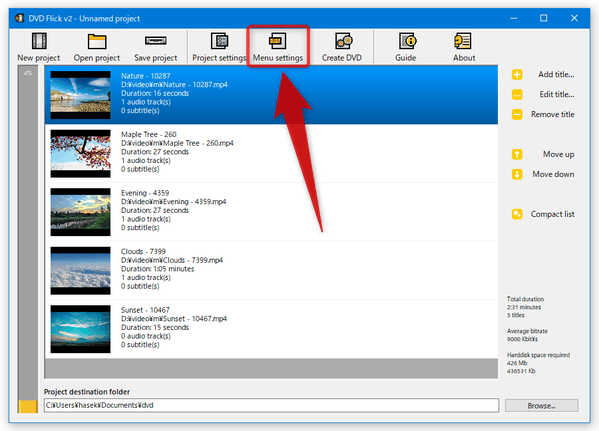Click the Create DVD icon
This screenshot has width=599, height=431.
click(x=343, y=41)
